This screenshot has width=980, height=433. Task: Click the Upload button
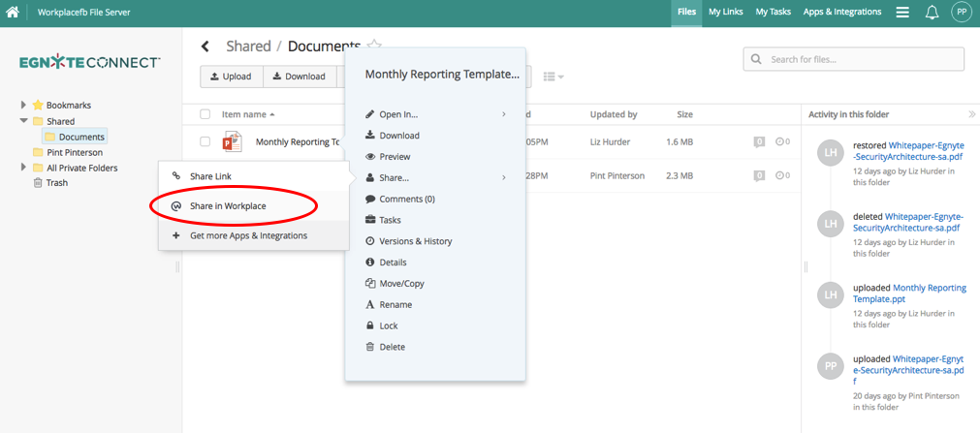pos(230,77)
